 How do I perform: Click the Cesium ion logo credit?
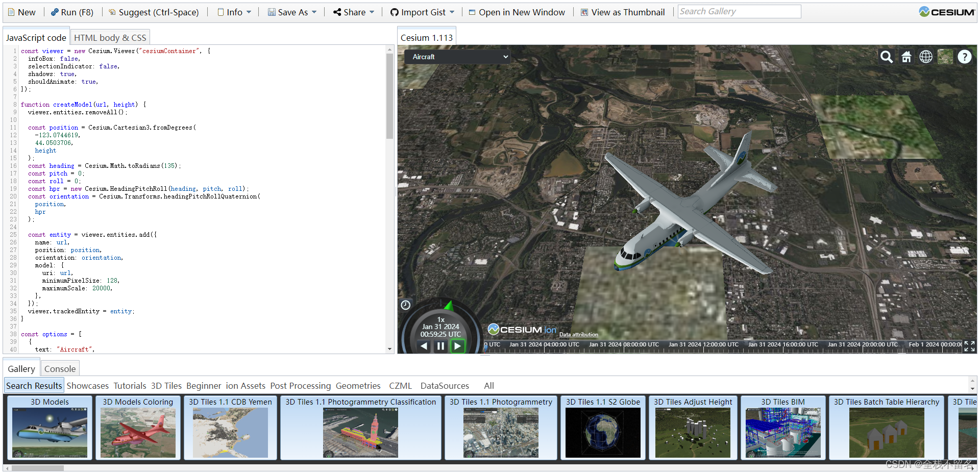(x=522, y=330)
